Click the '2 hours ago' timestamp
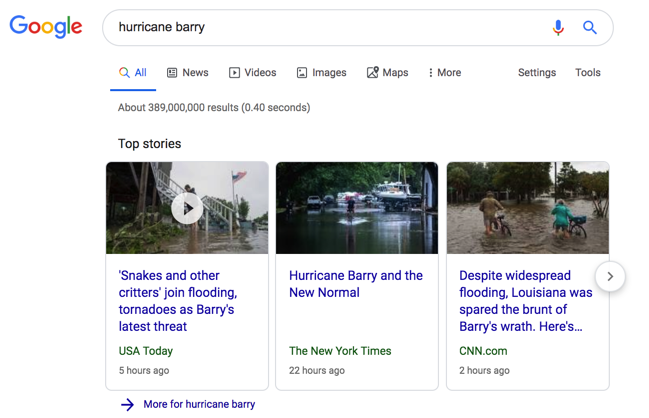The width and height of the screenshot is (649, 418). (484, 370)
